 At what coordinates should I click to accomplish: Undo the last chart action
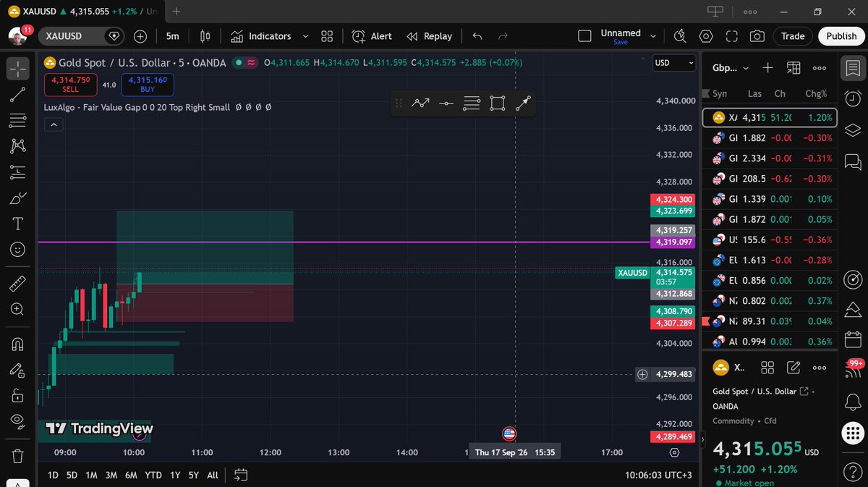pyautogui.click(x=477, y=36)
